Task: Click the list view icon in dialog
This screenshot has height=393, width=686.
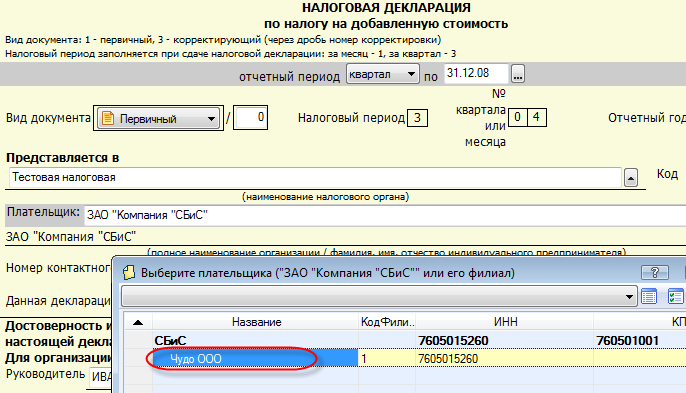Action: (x=649, y=296)
